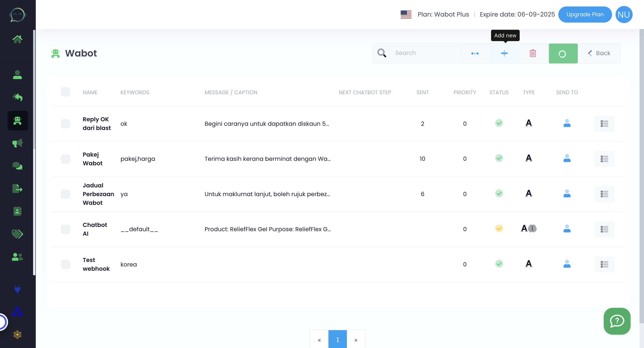The height and width of the screenshot is (348, 644).
Task: Open the home icon in sidebar
Action: click(17, 39)
